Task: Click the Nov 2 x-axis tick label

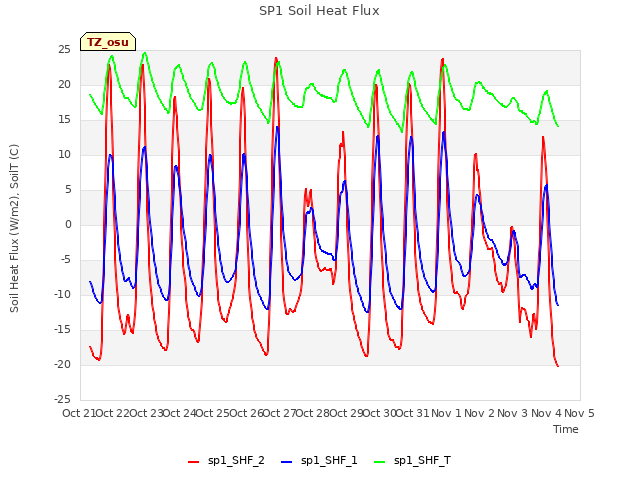Action: pyautogui.click(x=480, y=413)
